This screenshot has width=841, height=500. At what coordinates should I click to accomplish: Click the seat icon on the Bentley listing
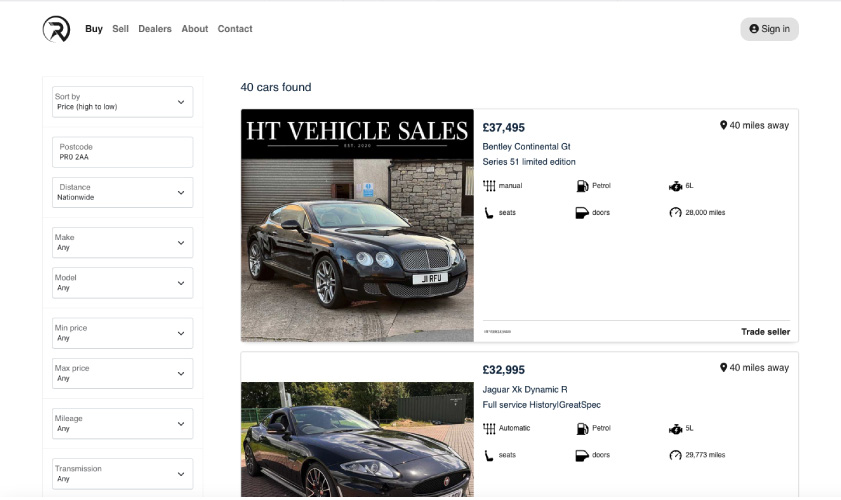point(489,213)
